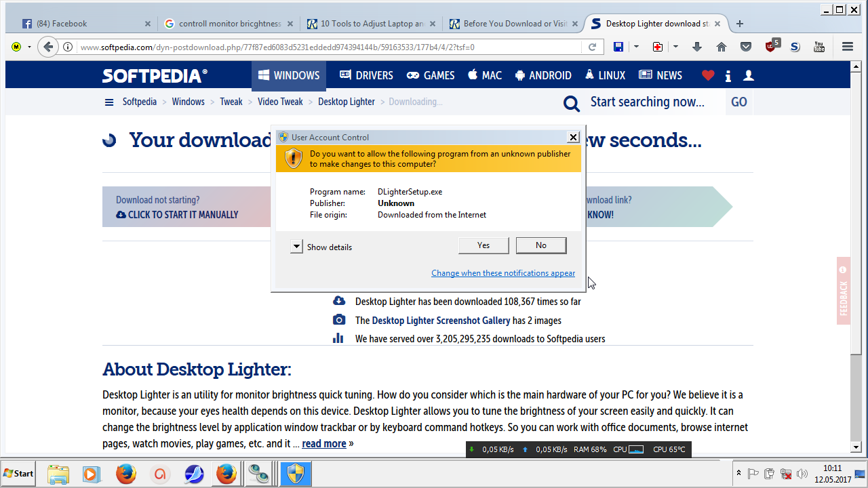Click the taskbar clock showing 10:11
868x488 pixels.
832,474
